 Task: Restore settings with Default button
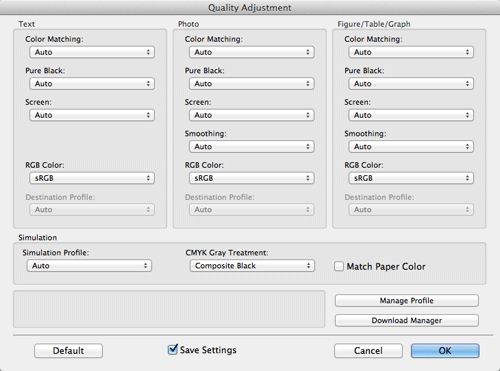point(68,351)
